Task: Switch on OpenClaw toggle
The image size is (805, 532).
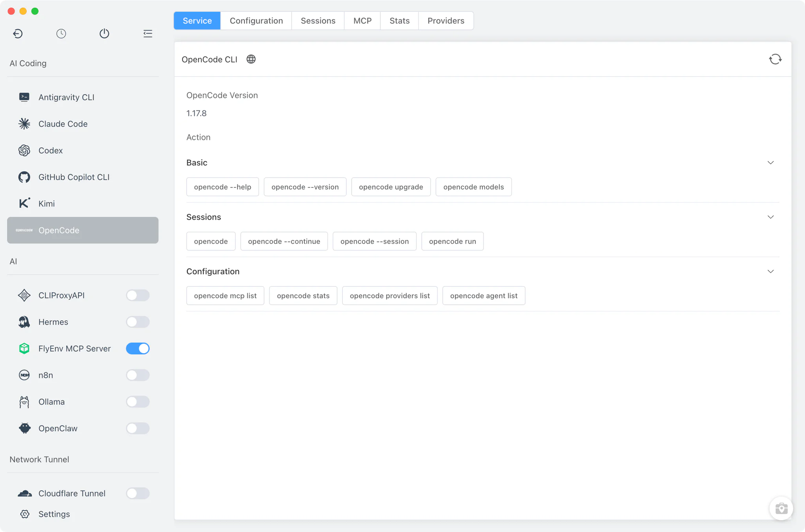Action: [x=138, y=428]
